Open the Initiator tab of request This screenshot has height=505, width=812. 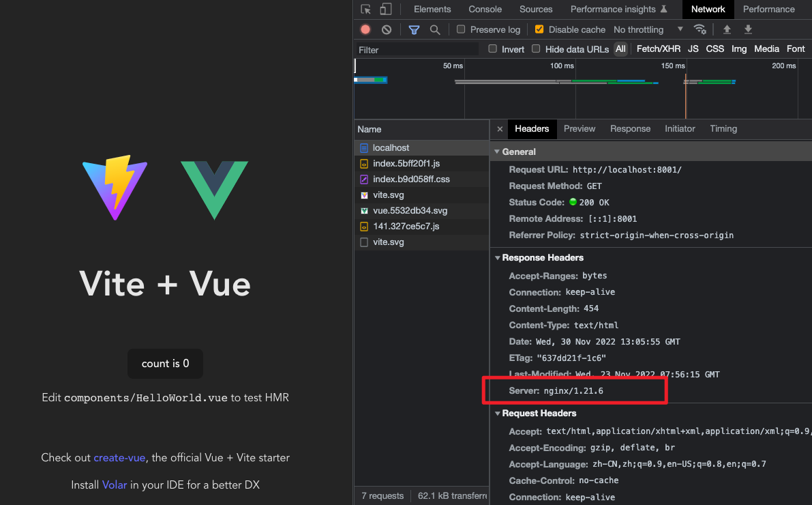(680, 129)
